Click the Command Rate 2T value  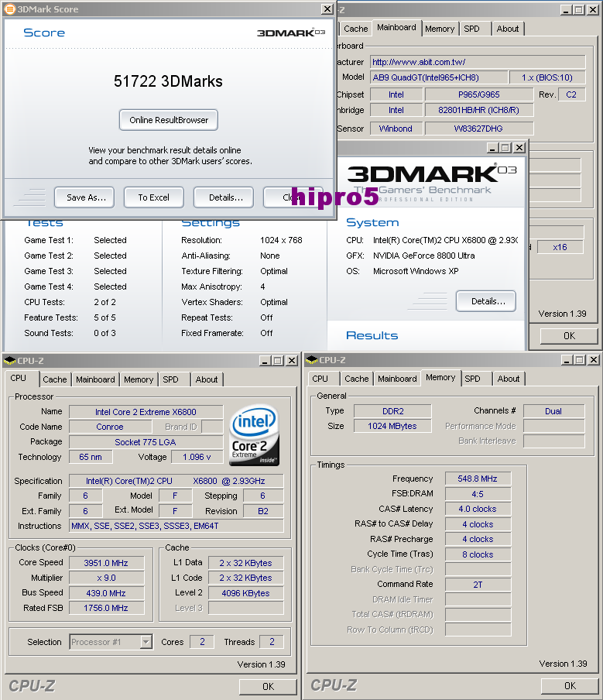(478, 585)
